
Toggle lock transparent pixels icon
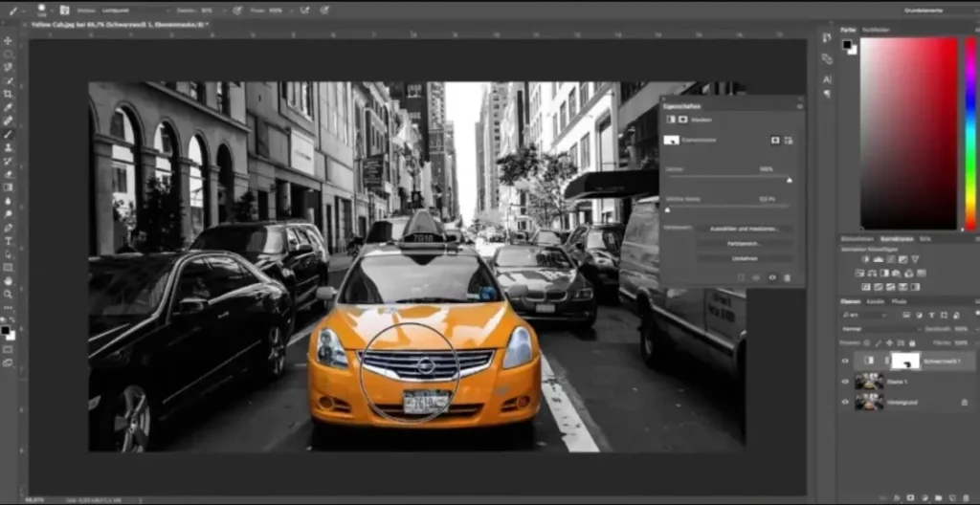click(x=867, y=343)
